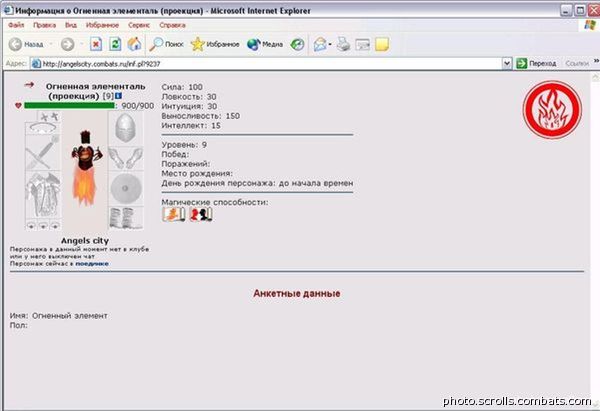Select the helmet equipment slot
The width and height of the screenshot is (600, 411).
point(126,128)
